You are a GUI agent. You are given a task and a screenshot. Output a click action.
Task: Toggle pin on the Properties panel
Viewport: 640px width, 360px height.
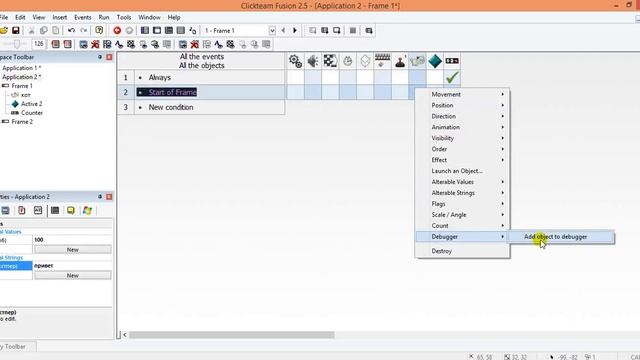click(x=100, y=197)
